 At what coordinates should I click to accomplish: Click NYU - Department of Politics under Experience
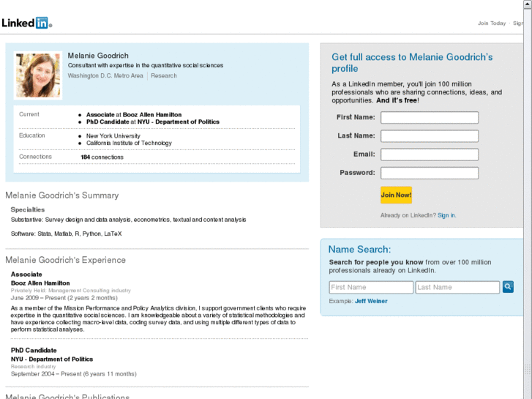[x=52, y=359]
